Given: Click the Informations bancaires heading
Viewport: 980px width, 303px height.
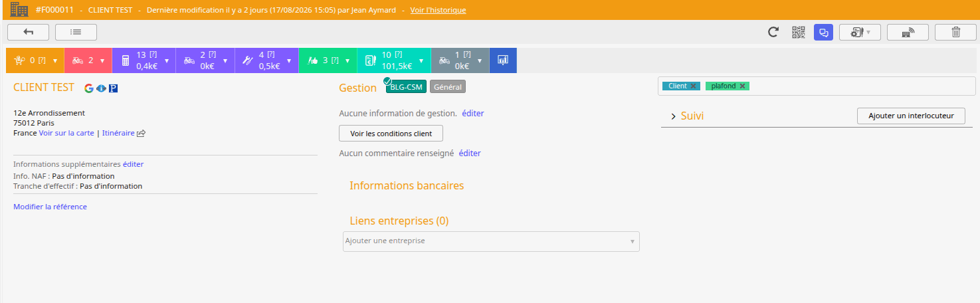Looking at the screenshot, I should pos(407,185).
